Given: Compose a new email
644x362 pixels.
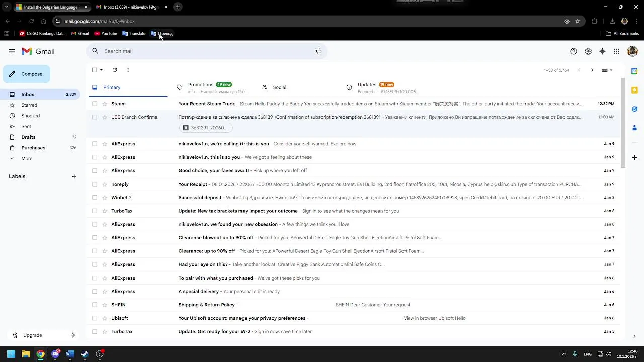Looking at the screenshot, I should click(x=27, y=74).
